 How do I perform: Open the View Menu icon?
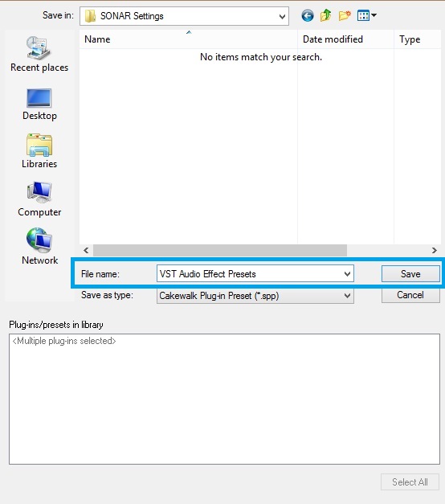click(366, 15)
